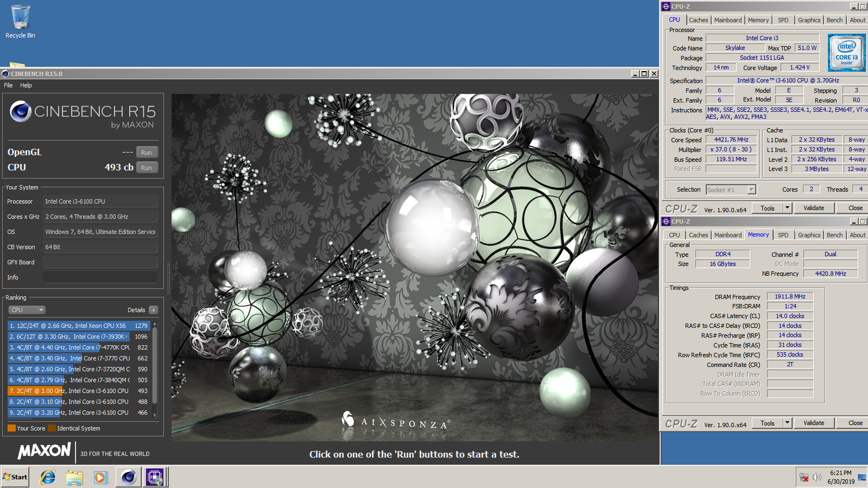The width and height of the screenshot is (868, 488).
Task: Select ranking row i7-4770K 822
Action: tap(79, 347)
